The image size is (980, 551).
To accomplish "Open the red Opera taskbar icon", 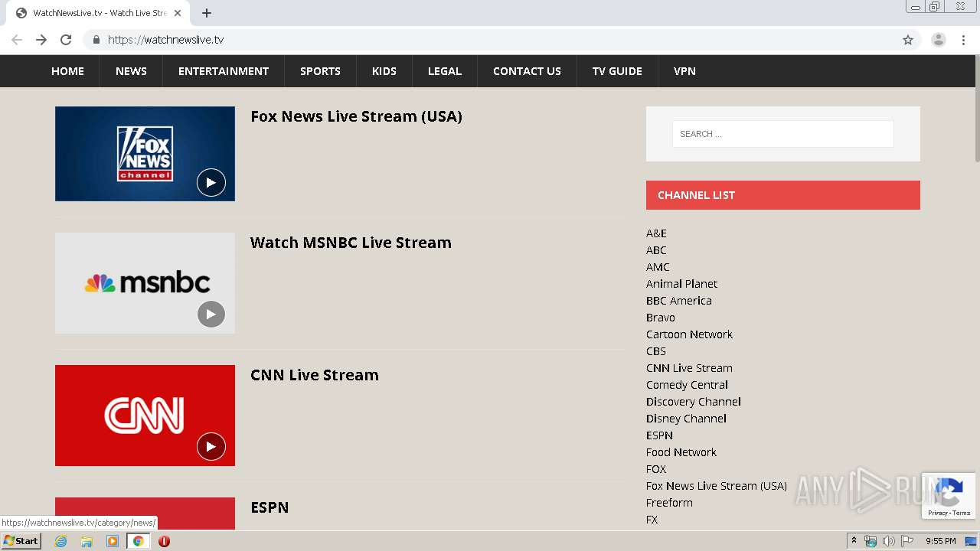I will click(164, 541).
